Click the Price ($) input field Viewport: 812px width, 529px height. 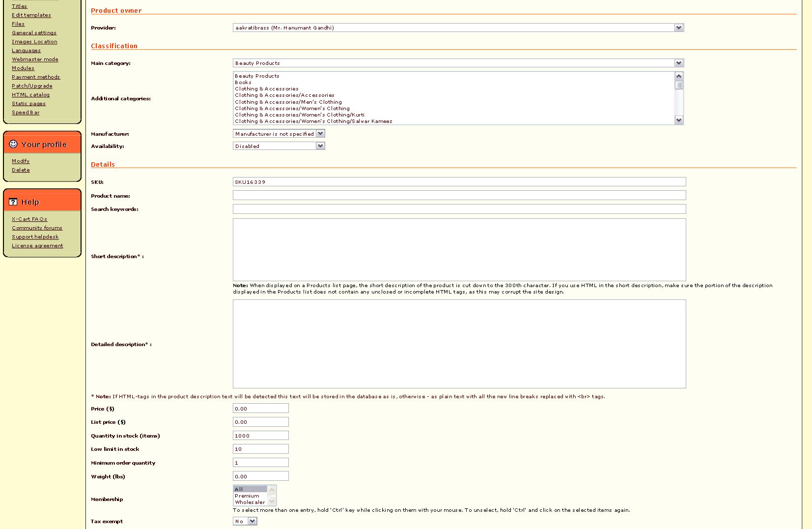click(x=261, y=409)
